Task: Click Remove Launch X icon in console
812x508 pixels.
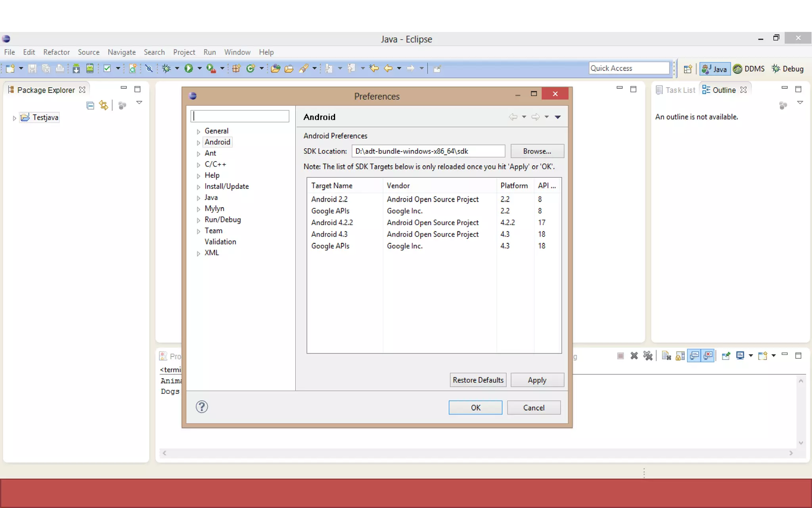Action: coord(634,356)
